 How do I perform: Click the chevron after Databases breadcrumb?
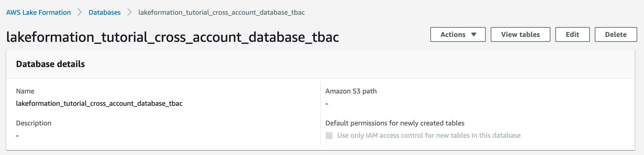pos(130,12)
